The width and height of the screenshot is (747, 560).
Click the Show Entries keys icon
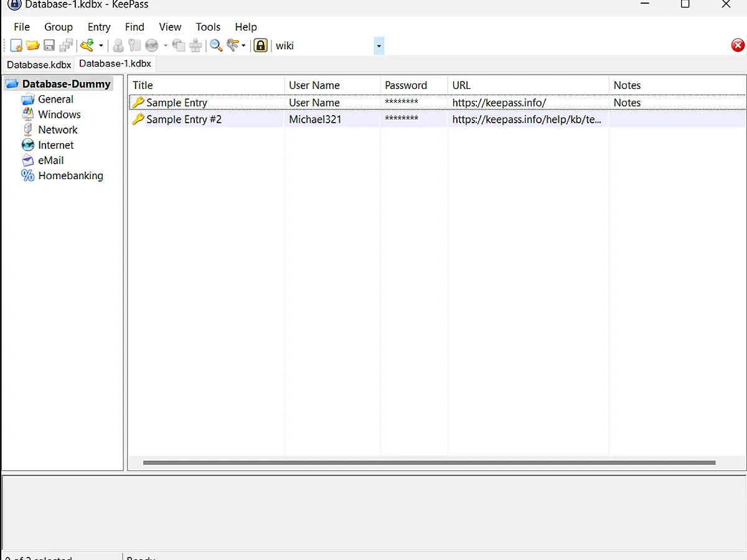[233, 45]
